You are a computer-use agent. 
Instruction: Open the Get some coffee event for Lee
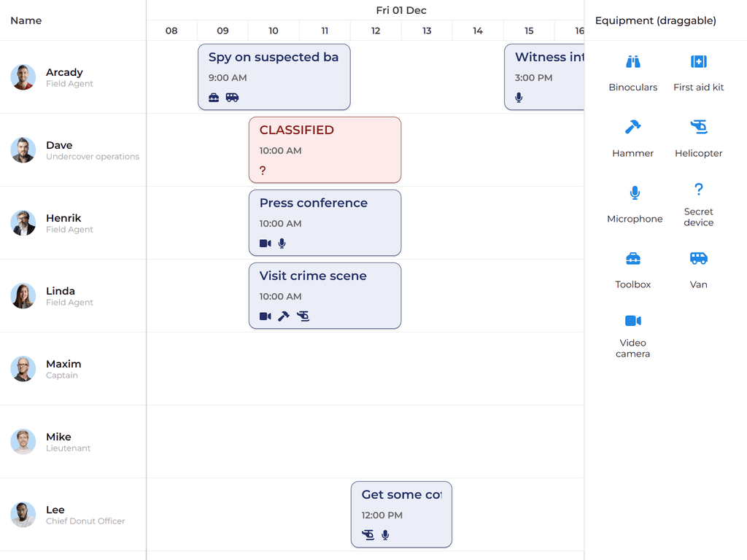coord(401,514)
